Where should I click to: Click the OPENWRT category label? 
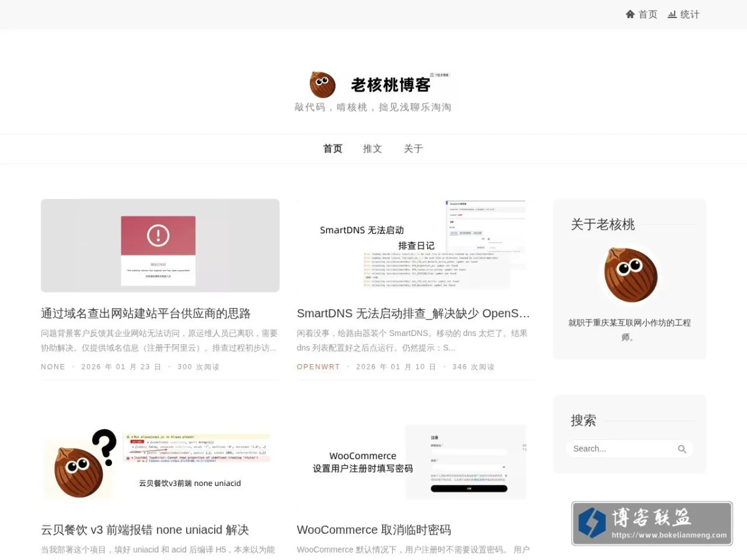point(319,367)
